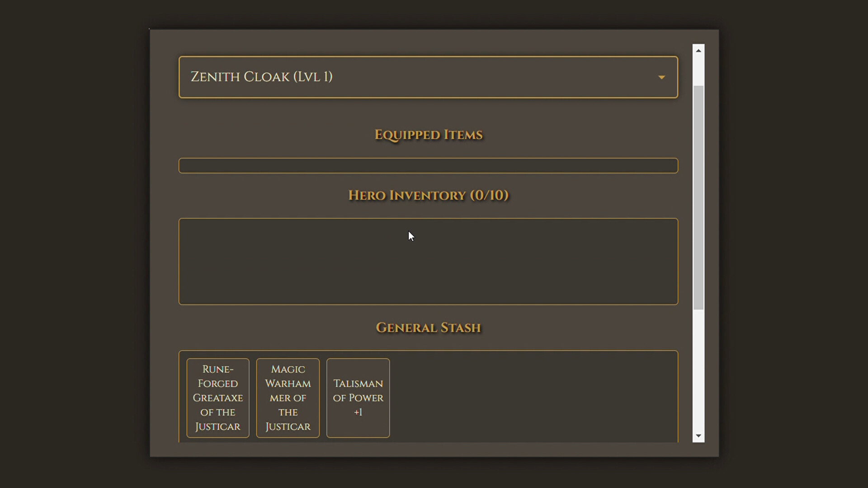Click the hero inventory count (0/10)
868x488 pixels.
point(489,195)
